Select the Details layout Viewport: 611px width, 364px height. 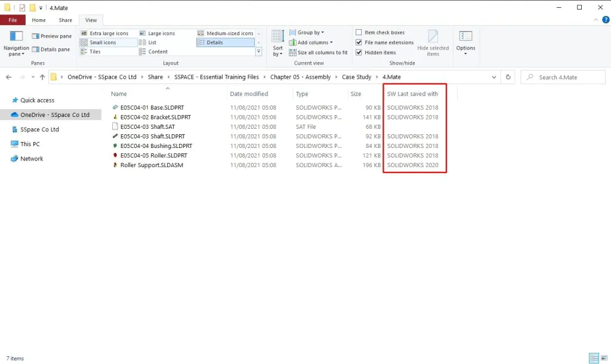(225, 42)
